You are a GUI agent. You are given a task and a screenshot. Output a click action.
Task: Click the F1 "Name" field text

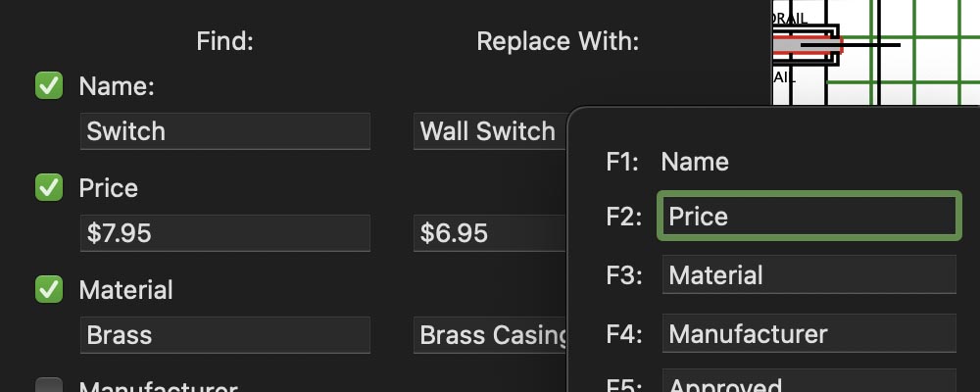695,162
